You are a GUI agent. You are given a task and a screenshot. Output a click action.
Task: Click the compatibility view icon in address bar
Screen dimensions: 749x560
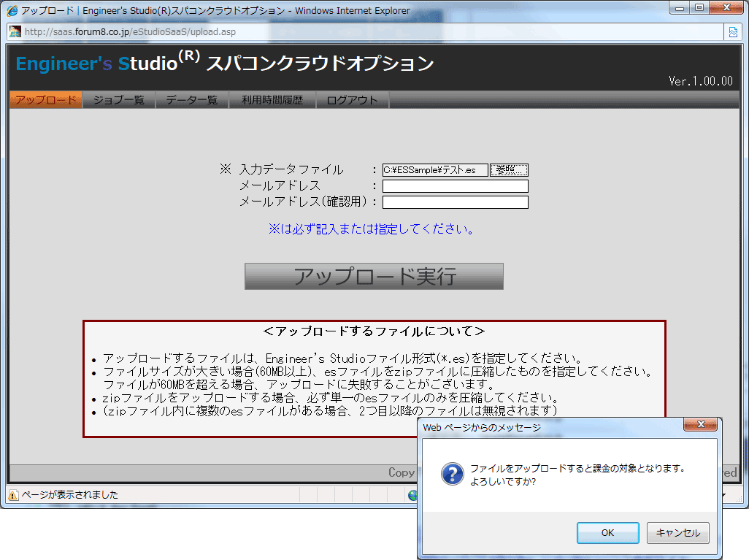(x=733, y=32)
